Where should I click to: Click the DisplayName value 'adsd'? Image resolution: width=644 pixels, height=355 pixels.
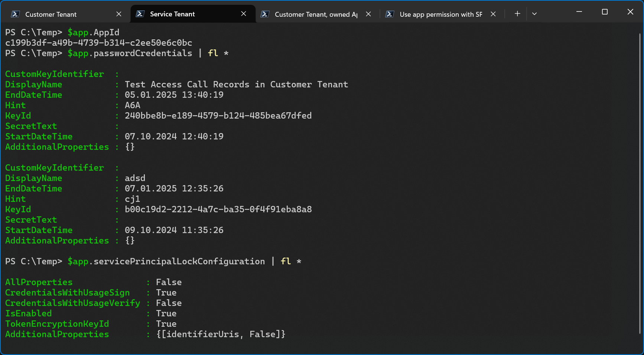point(135,178)
